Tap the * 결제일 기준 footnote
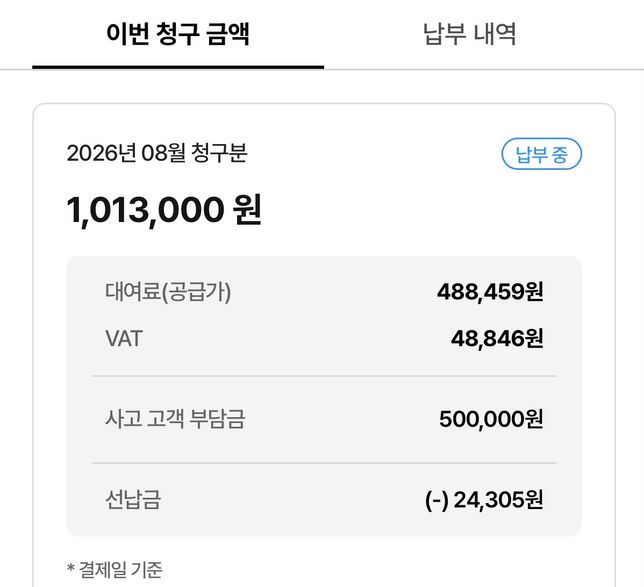Screen dimensions: 644x587 click(x=115, y=570)
